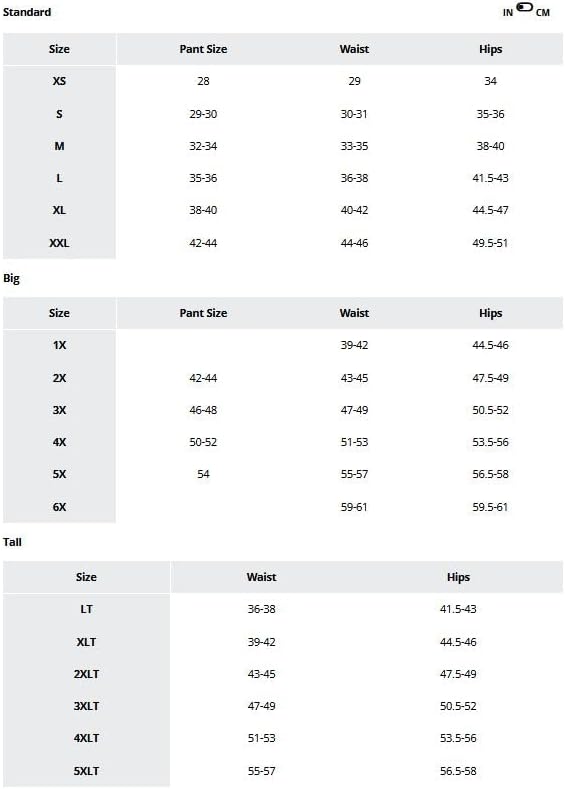565x789 pixels.
Task: Click the Standard section heading
Action: pos(27,12)
